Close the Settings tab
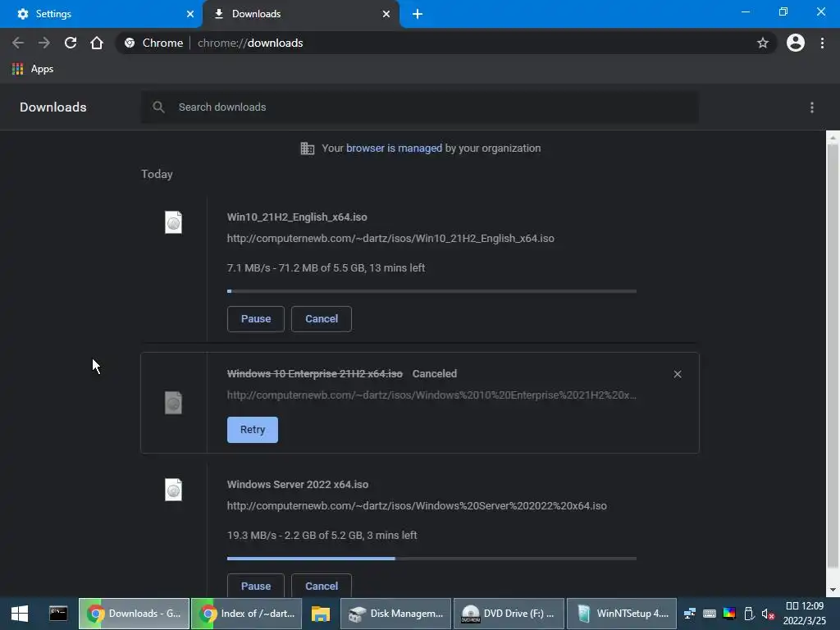 190,14
